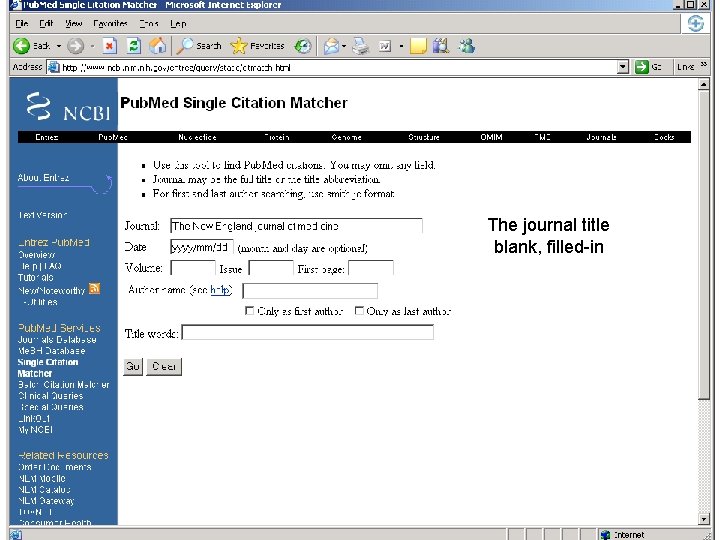Go to Home page icon
The height and width of the screenshot is (540, 720).
coord(158,46)
